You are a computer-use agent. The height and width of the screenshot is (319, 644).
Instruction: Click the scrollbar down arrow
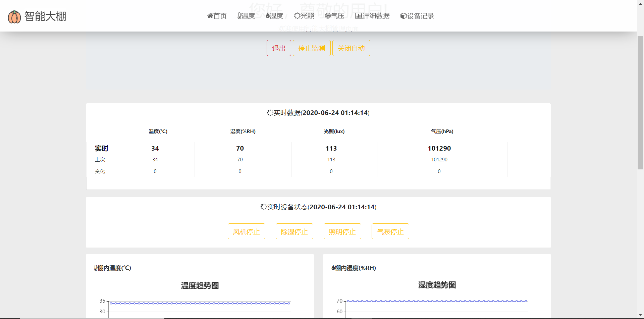click(x=640, y=316)
